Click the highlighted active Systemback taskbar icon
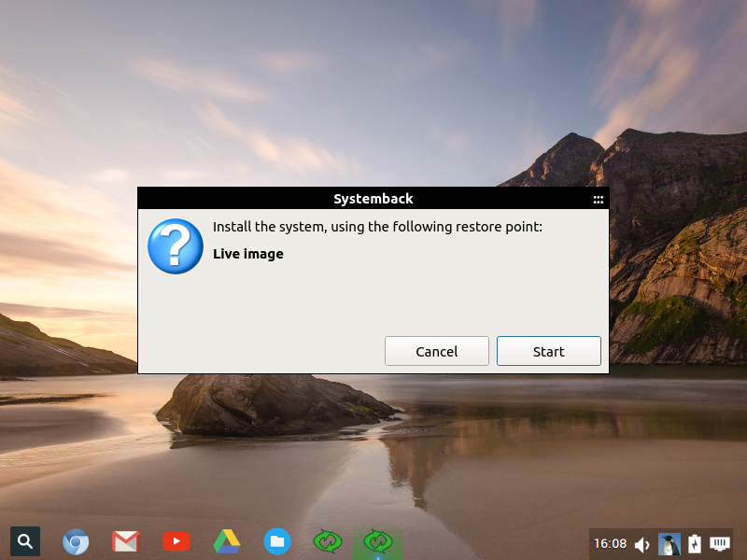This screenshot has width=747, height=560. tap(378, 542)
